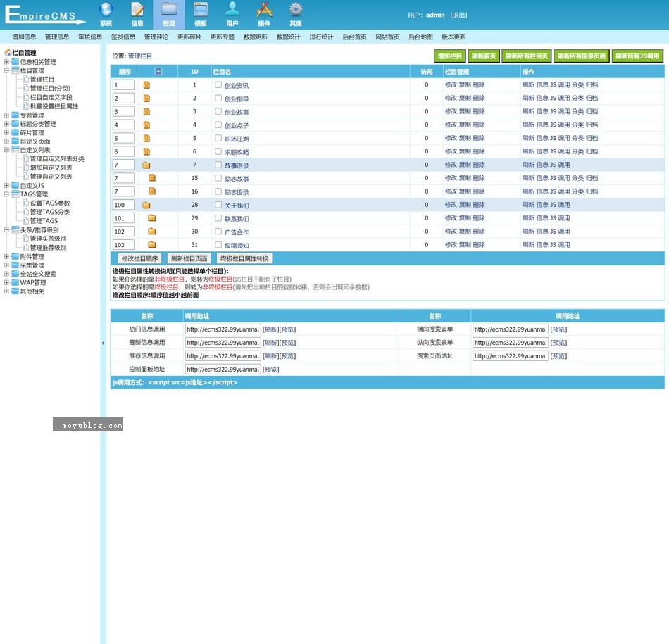Select the 创业点子 checkbox
This screenshot has width=669, height=644.
(x=218, y=125)
